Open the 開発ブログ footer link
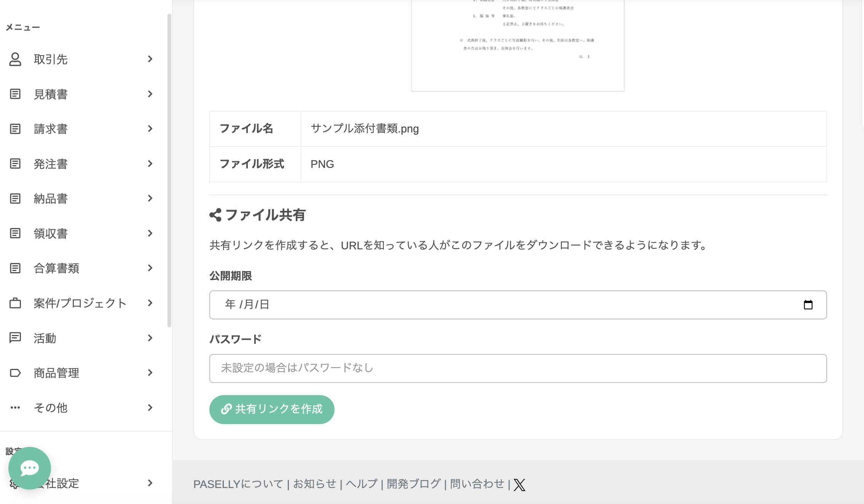The image size is (864, 504). click(414, 484)
